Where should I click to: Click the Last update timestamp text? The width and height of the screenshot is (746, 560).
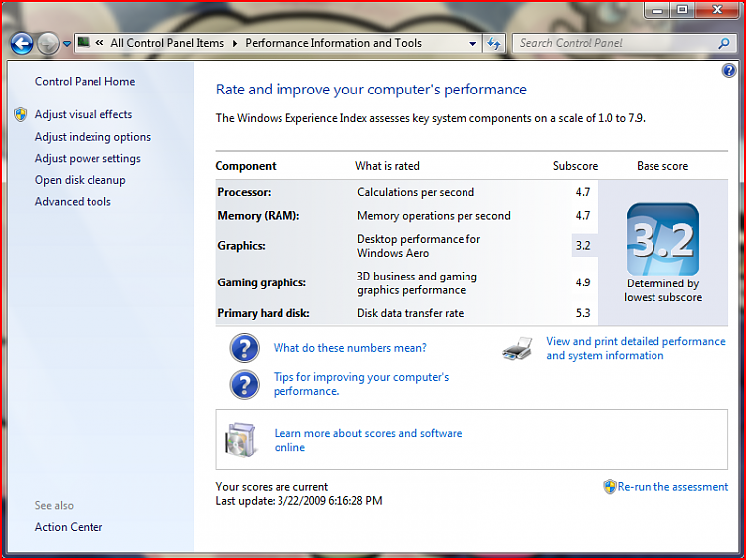(298, 501)
